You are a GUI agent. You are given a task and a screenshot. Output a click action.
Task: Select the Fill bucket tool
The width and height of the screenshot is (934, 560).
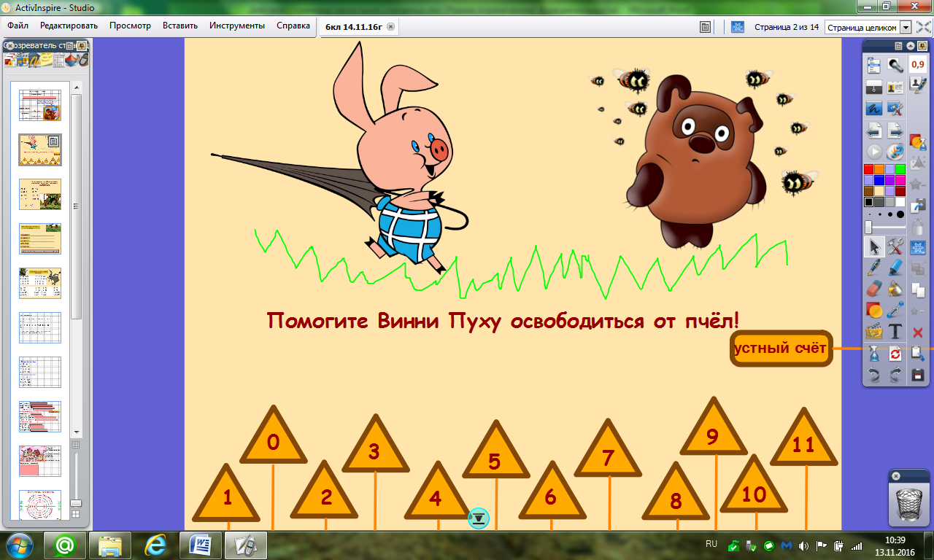pos(895,289)
